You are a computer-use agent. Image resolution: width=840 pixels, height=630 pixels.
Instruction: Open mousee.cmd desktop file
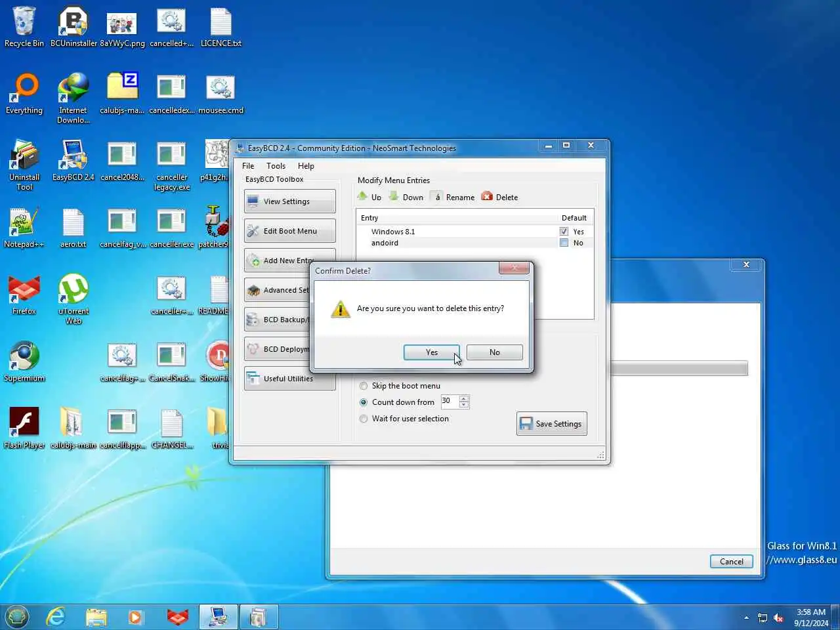pos(221,94)
